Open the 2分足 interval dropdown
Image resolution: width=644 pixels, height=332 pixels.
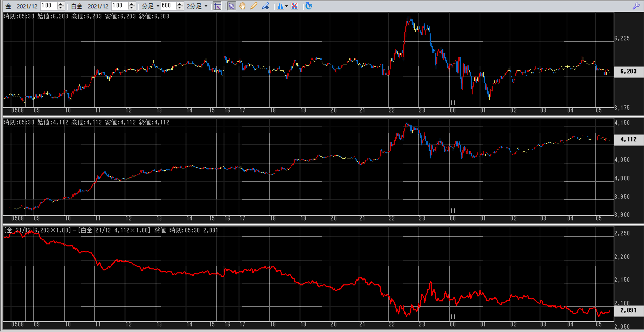(x=197, y=6)
